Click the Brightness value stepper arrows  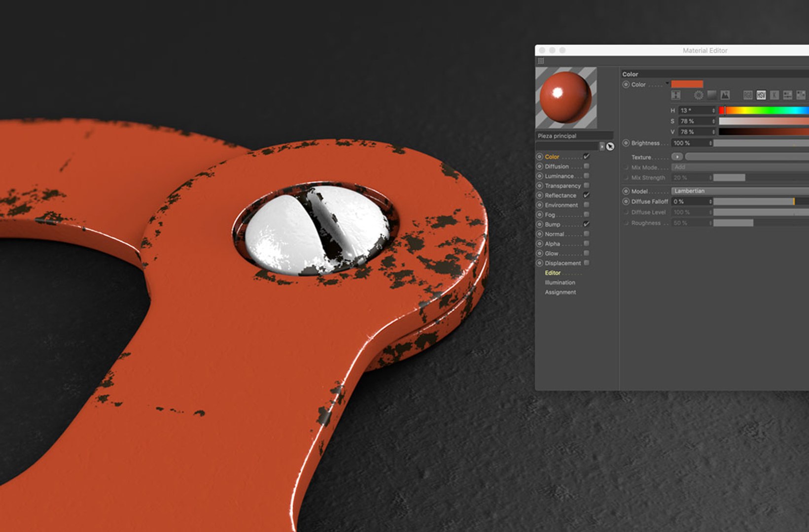(710, 143)
